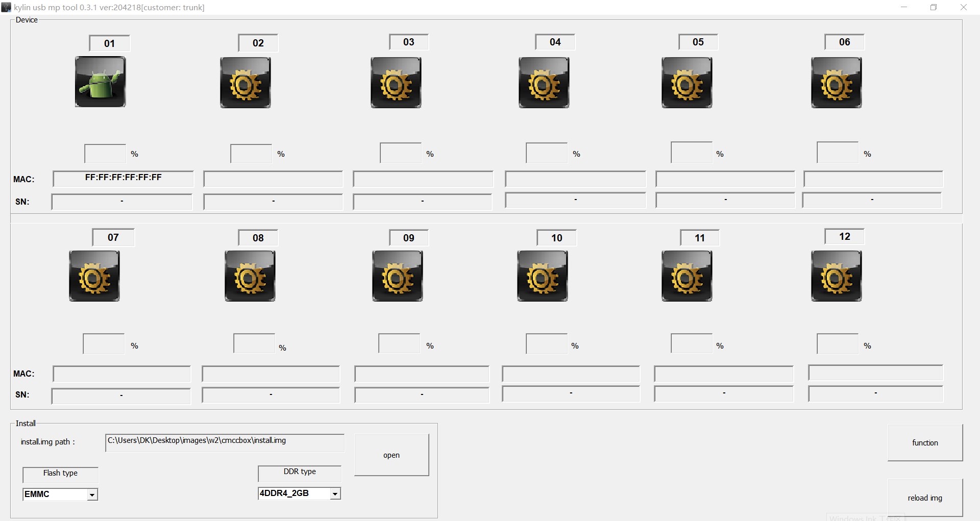Click the MAC field for device 05
The width and height of the screenshot is (980, 521).
pyautogui.click(x=725, y=179)
